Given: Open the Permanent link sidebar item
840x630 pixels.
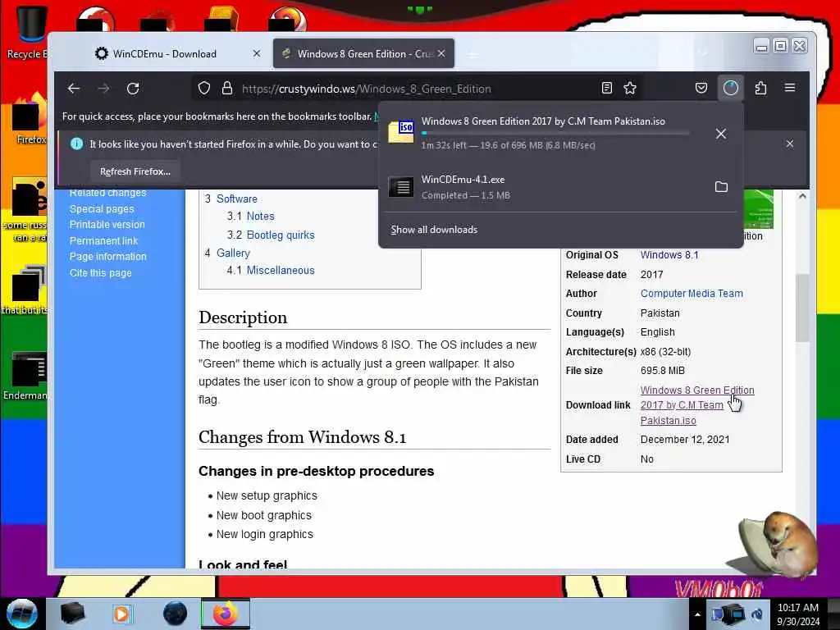Looking at the screenshot, I should tap(103, 240).
